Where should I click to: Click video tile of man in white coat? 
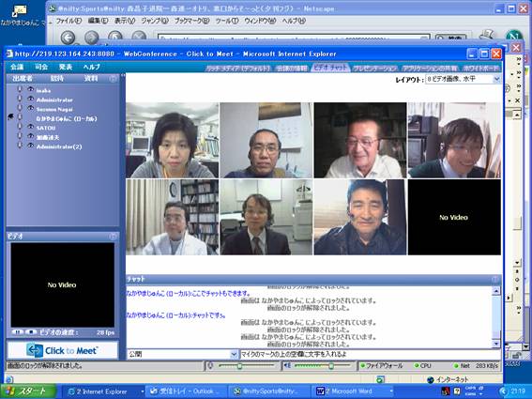173,217
